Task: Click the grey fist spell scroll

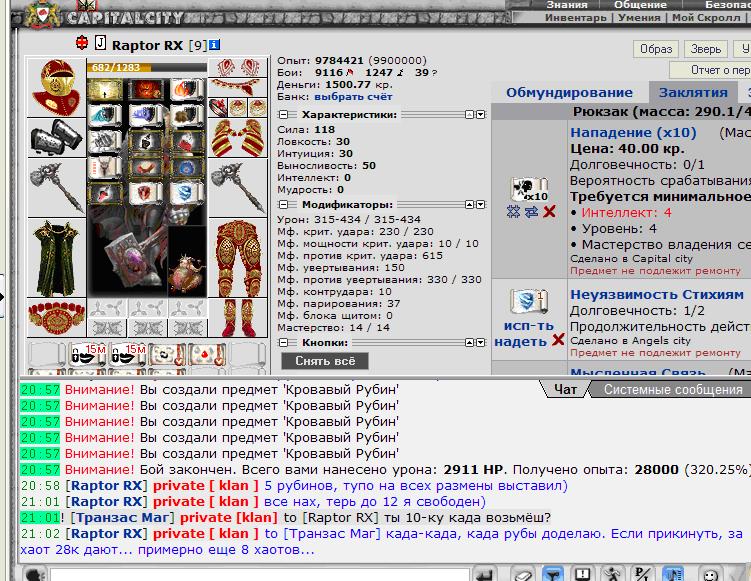Action: pos(104,142)
